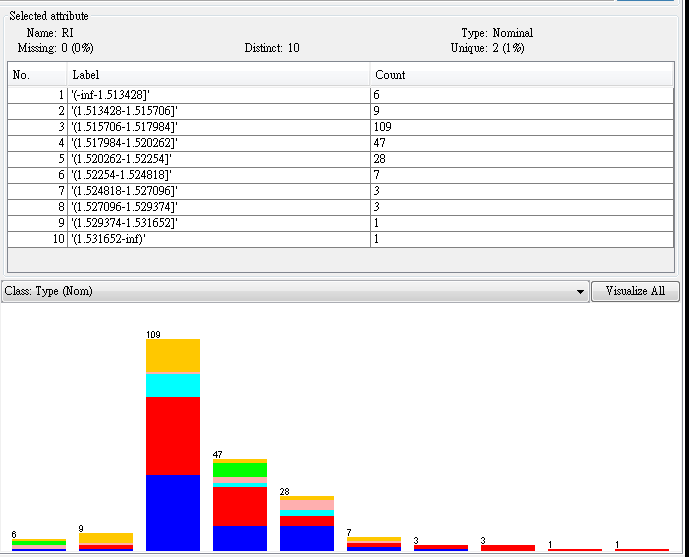Select row labeled '(1.529374-1.531652]'

coord(341,224)
